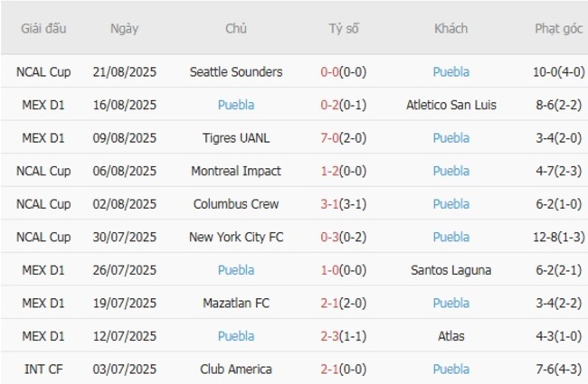Click the INT CF league label
Screen dimensions: 588x384
(x=44, y=369)
